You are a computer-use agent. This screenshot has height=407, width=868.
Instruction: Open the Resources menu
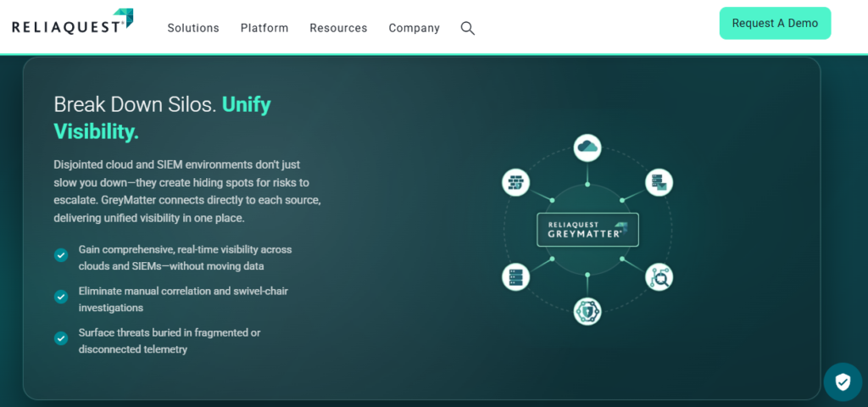click(338, 28)
